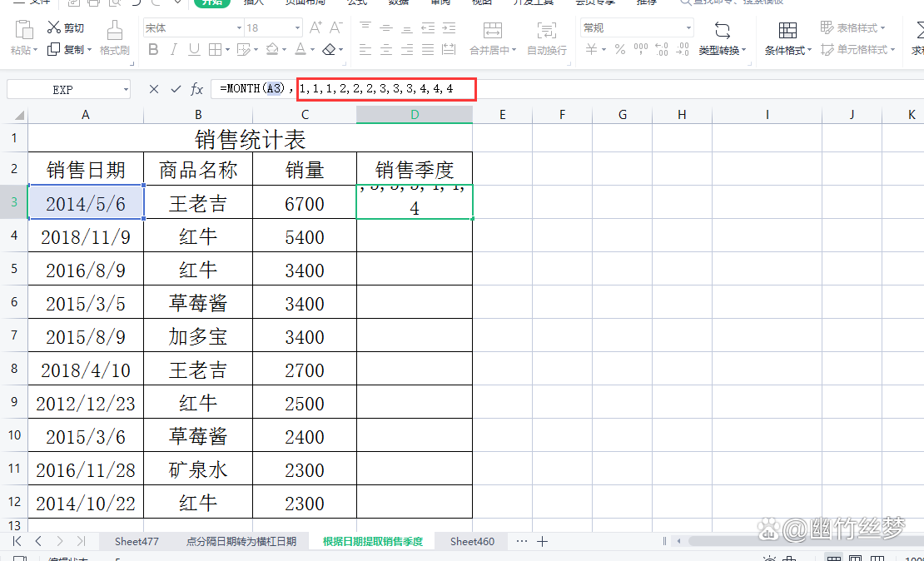Expand the Name Box EXP dropdown

click(x=126, y=90)
